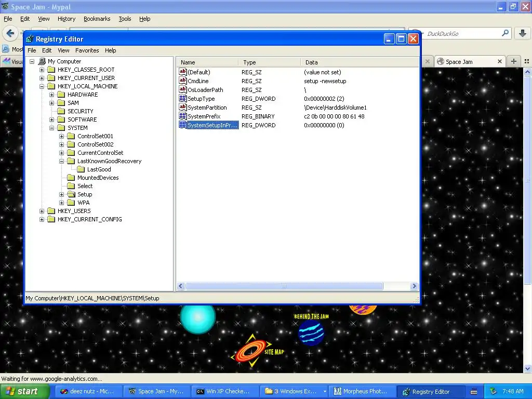
Task: Click the right scroll arrow in values pane
Action: point(414,286)
